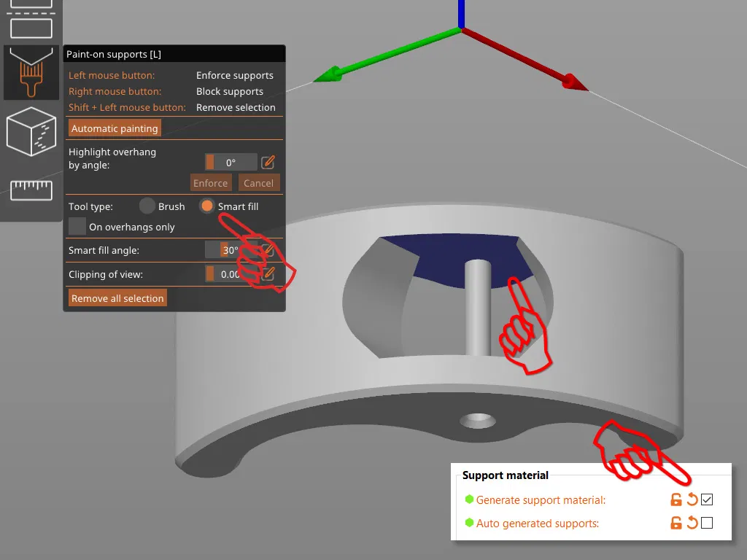Select the Paint-on supports brush tool
The width and height of the screenshot is (747, 560).
coord(31,73)
